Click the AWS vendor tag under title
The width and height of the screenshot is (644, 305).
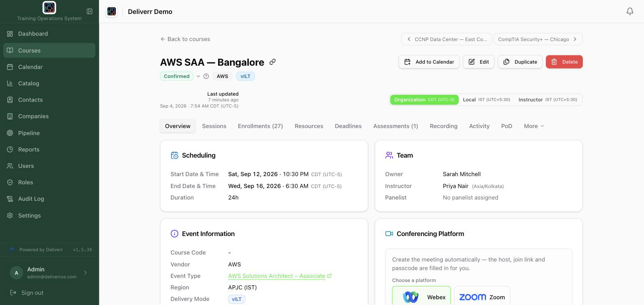(x=222, y=76)
